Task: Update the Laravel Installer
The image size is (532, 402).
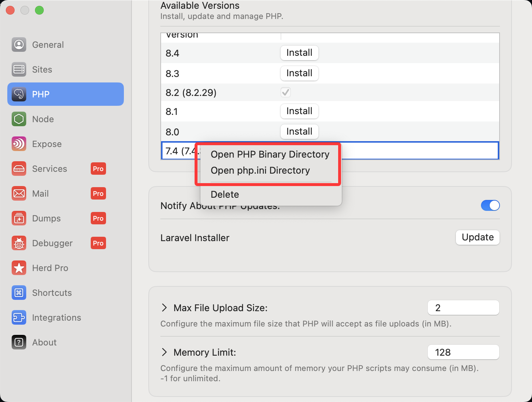Action: 477,237
